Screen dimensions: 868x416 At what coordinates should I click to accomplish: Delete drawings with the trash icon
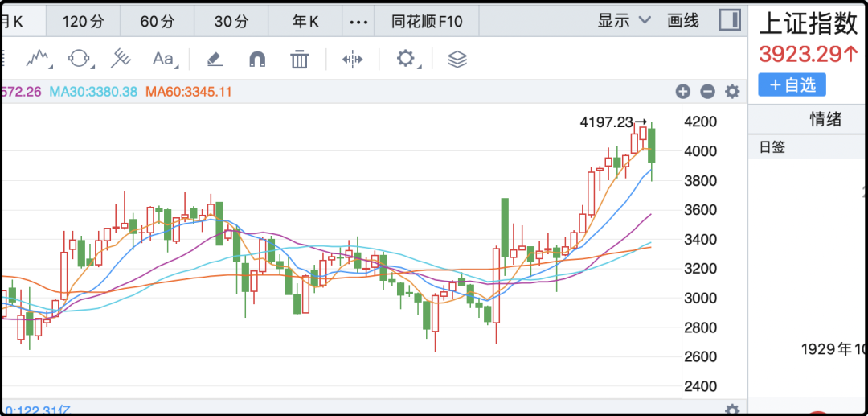click(299, 59)
